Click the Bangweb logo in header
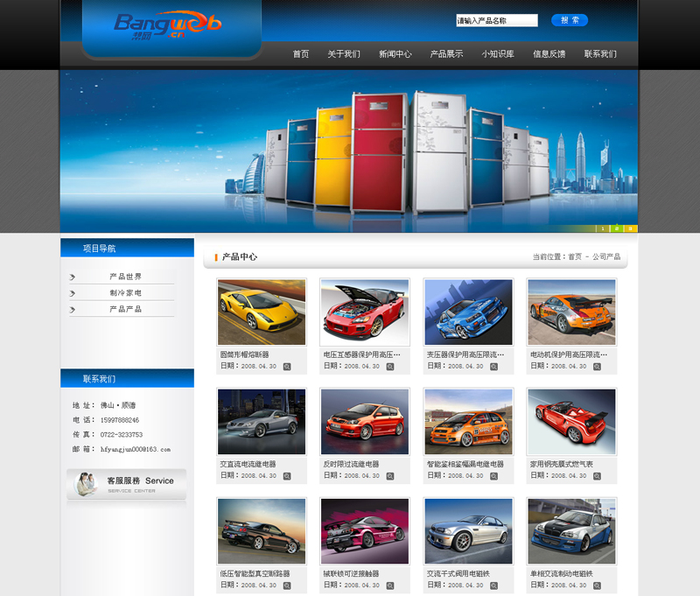 [167, 23]
